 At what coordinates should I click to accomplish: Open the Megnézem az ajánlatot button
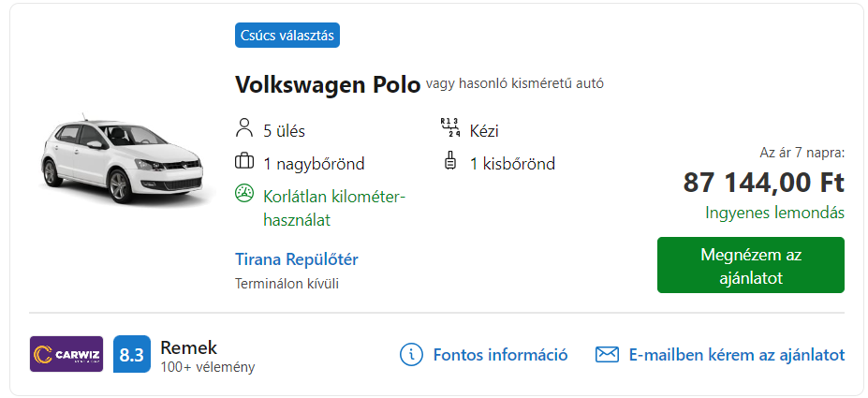point(751,265)
